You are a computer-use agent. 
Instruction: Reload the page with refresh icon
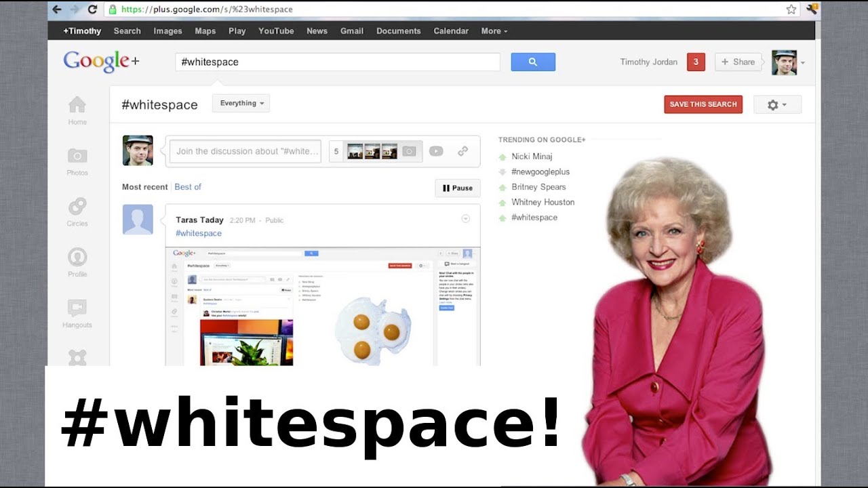(x=92, y=9)
